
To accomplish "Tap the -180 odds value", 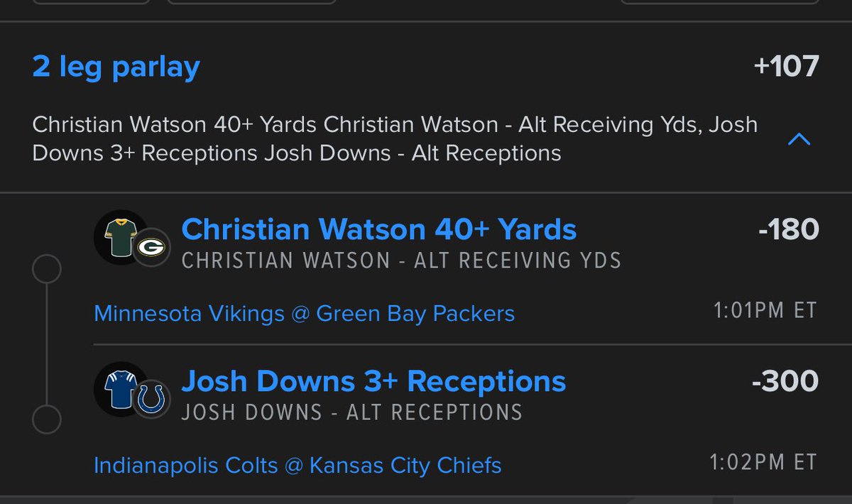I will coord(788,229).
